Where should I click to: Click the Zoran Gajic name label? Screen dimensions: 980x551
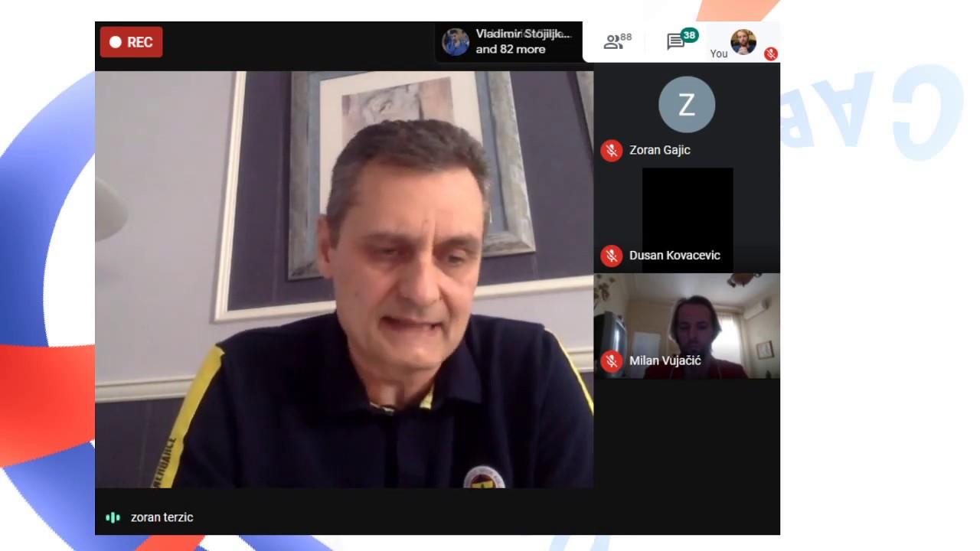point(660,150)
